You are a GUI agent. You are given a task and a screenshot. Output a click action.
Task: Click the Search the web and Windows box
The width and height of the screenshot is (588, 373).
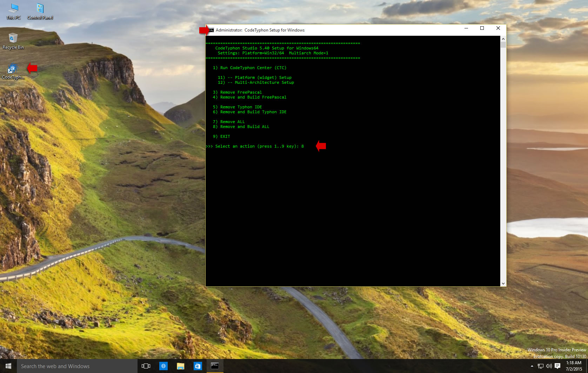[77, 366]
